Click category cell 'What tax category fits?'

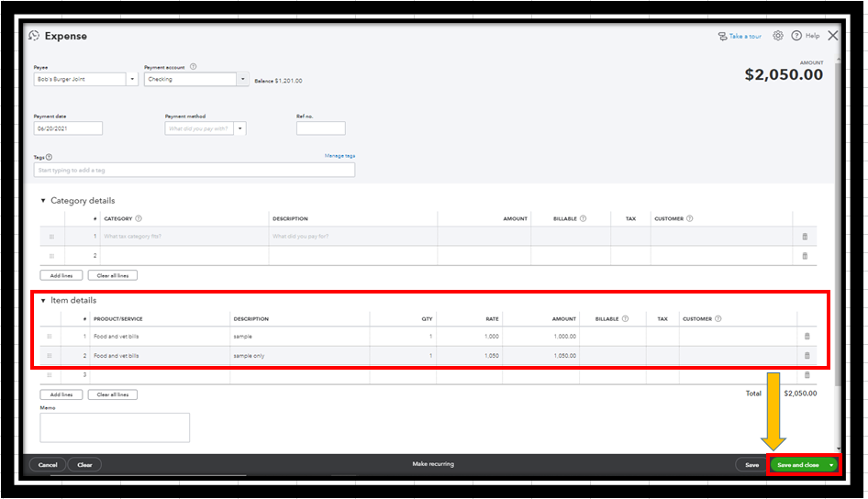click(x=184, y=237)
